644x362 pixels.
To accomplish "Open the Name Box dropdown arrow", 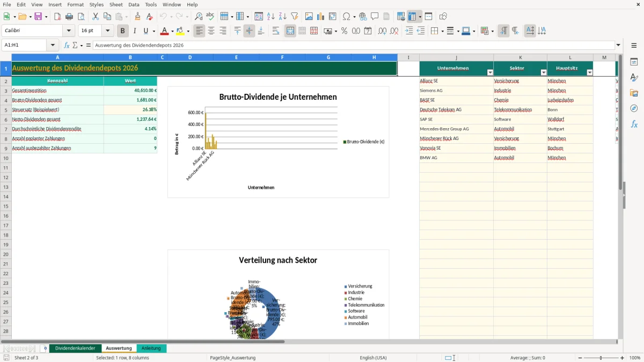I will [x=53, y=45].
